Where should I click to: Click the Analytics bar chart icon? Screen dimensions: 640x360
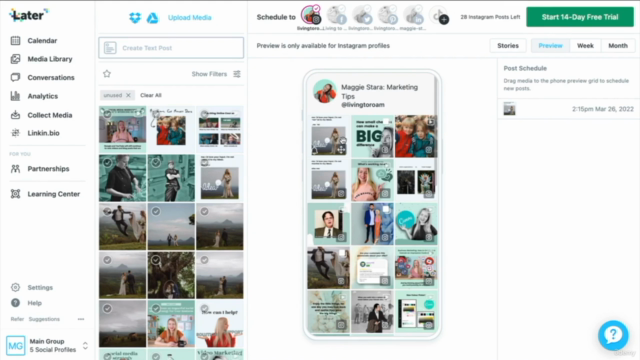[x=16, y=96]
